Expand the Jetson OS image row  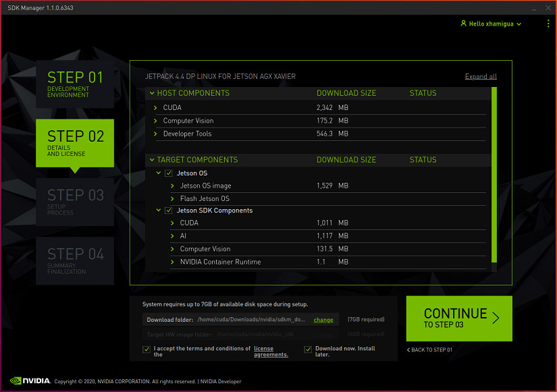tap(172, 186)
